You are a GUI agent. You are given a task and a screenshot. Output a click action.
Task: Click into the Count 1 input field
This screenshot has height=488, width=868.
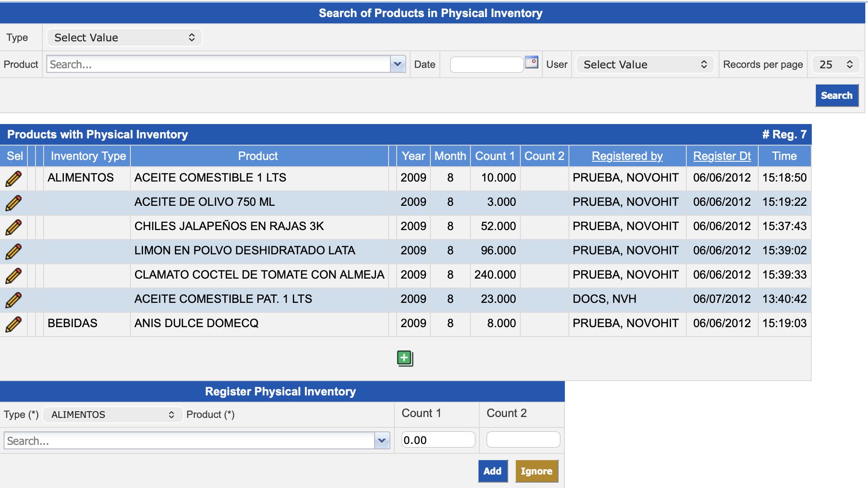pos(438,440)
